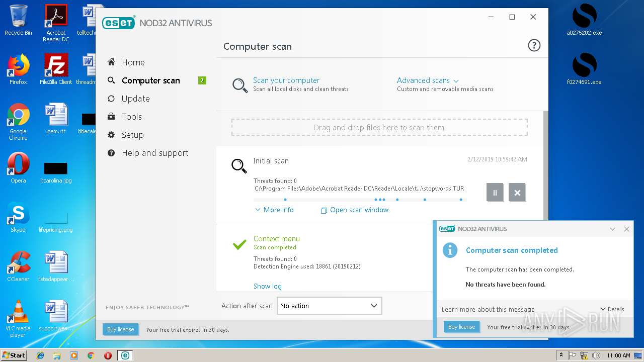This screenshot has height=362, width=644.
Task: Open FileZilla Client desktop shortcut
Action: pyautogui.click(x=56, y=69)
